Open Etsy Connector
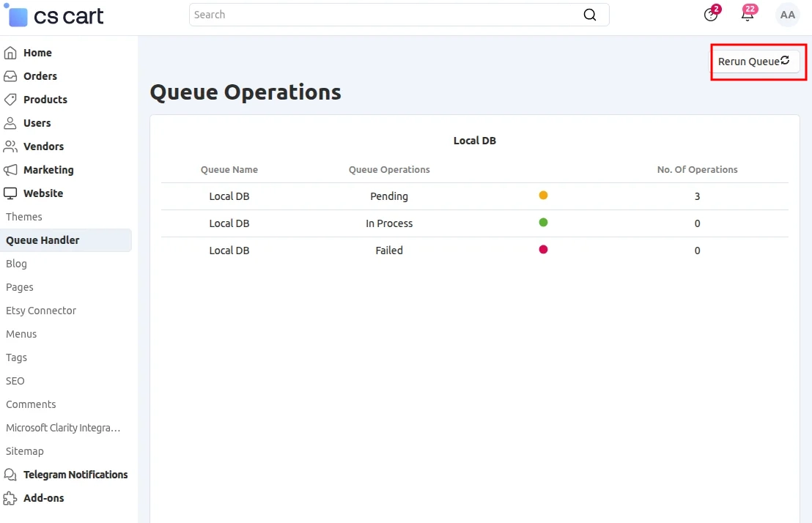 click(x=41, y=311)
